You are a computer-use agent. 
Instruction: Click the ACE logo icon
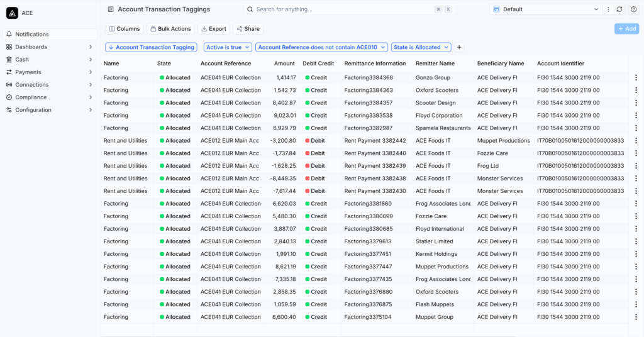(x=12, y=13)
